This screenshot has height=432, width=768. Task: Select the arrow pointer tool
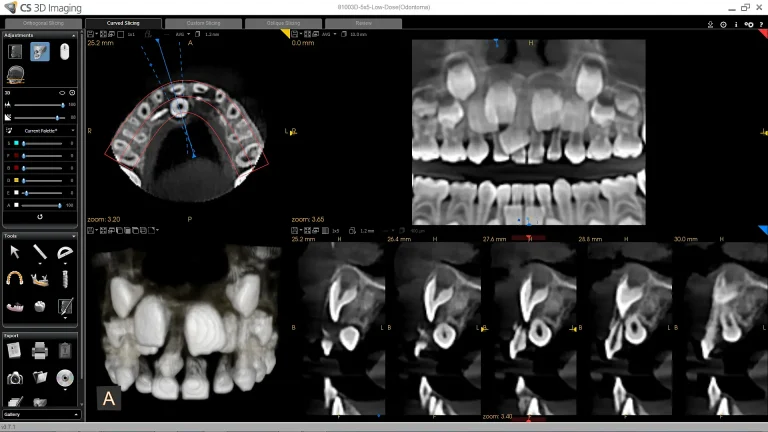pos(15,252)
